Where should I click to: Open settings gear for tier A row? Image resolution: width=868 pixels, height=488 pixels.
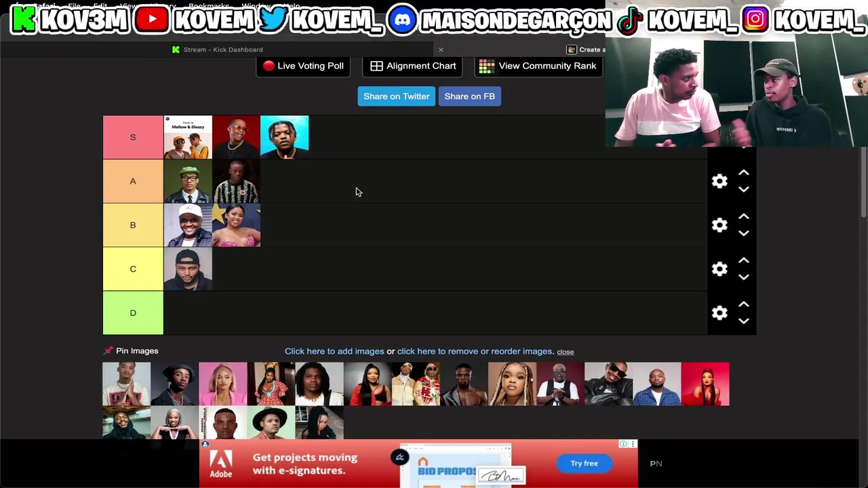(719, 181)
